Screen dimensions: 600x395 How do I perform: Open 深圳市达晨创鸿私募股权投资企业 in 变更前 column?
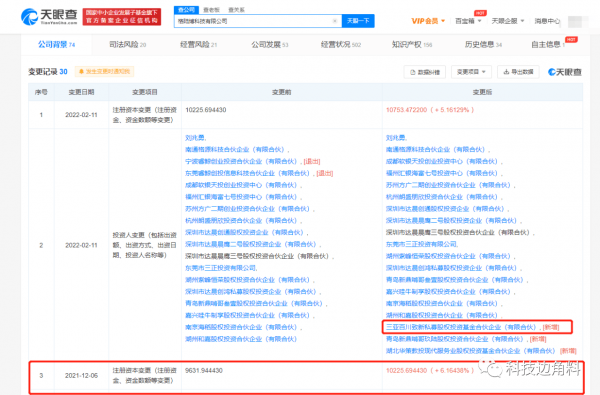pos(251,292)
